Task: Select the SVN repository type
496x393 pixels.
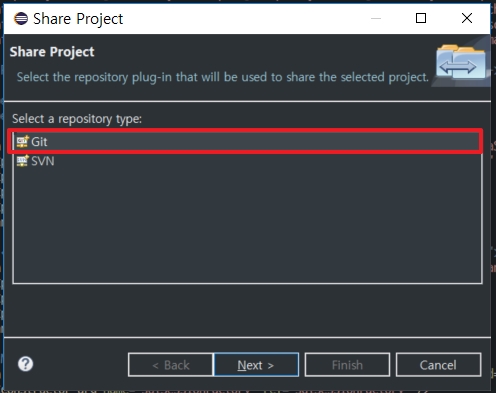Action: point(247,161)
